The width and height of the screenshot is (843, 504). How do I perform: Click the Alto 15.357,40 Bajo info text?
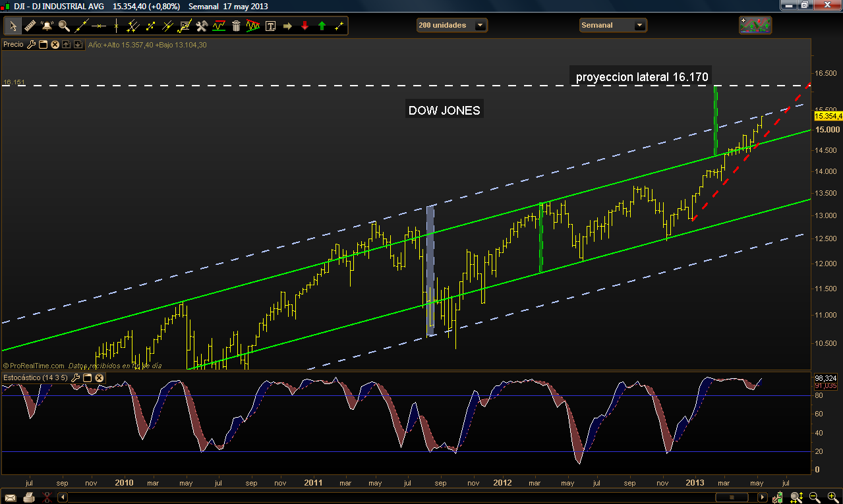tap(147, 45)
